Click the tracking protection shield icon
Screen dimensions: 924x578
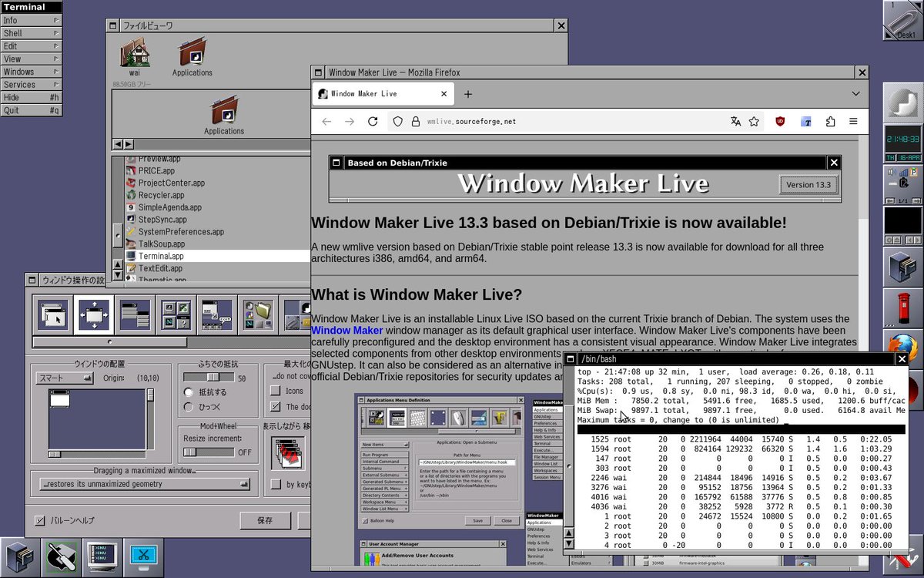pyautogui.click(x=397, y=122)
